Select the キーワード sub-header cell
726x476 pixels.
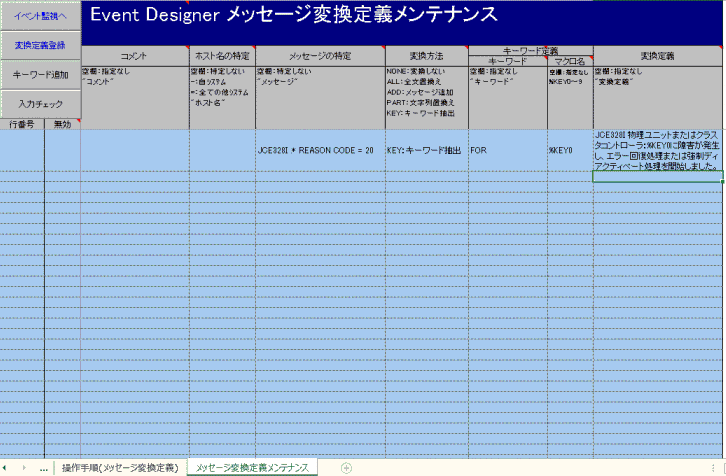click(508, 61)
